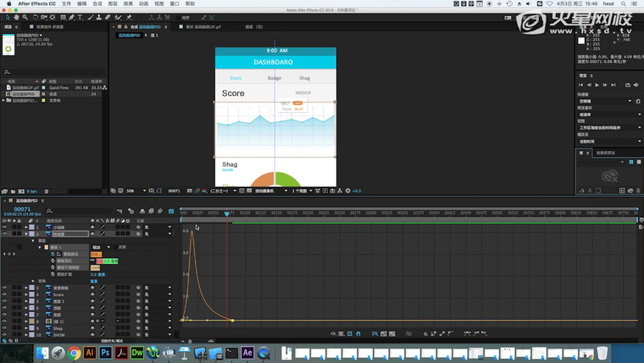Image resolution: width=644 pixels, height=363 pixels.
Task: Open After Effects from the Dock
Action: coord(247,352)
